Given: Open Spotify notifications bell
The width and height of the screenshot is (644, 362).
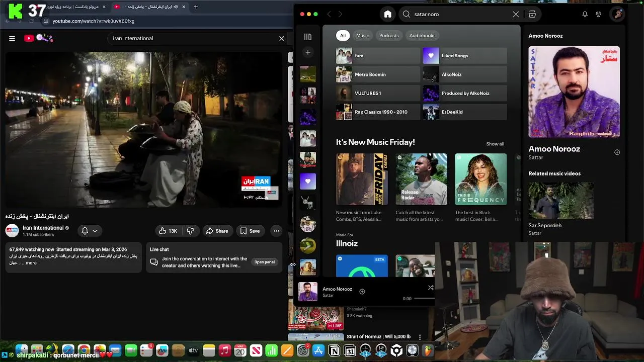Looking at the screenshot, I should [x=585, y=14].
